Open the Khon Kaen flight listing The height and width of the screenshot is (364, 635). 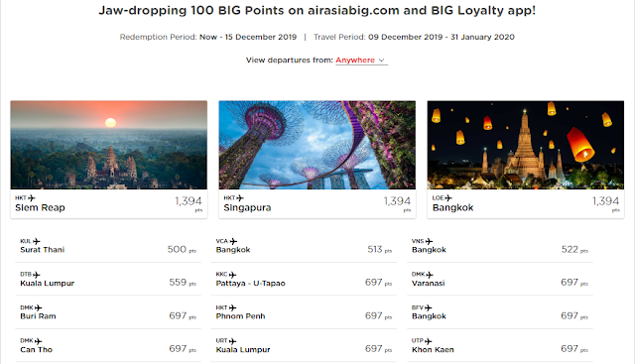500,345
